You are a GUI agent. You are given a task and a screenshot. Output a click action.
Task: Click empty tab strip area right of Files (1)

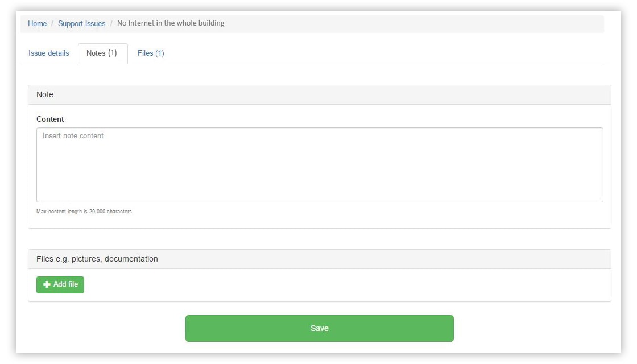click(386, 53)
